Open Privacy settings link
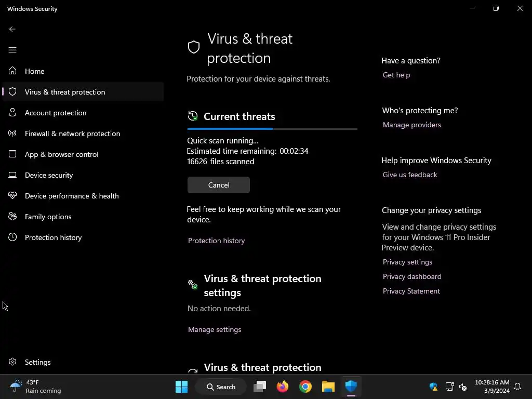 (407, 262)
